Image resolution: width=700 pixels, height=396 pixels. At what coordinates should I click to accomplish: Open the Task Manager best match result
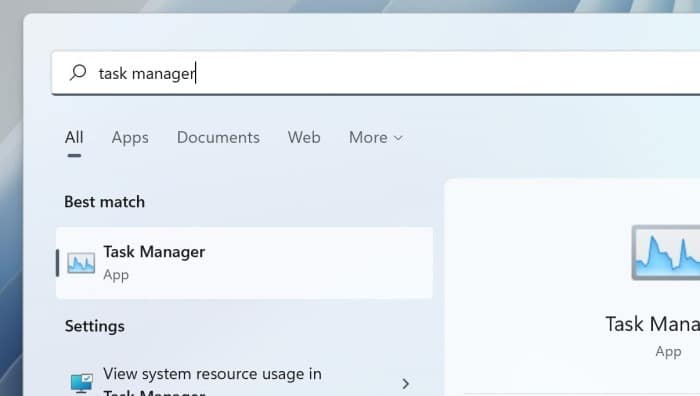[x=244, y=263]
